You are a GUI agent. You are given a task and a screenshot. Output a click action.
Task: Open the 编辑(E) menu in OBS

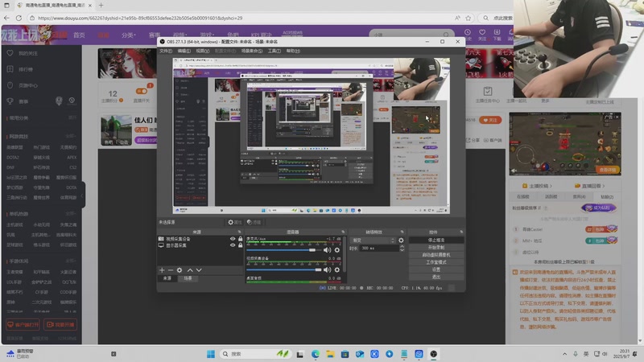[x=184, y=51]
